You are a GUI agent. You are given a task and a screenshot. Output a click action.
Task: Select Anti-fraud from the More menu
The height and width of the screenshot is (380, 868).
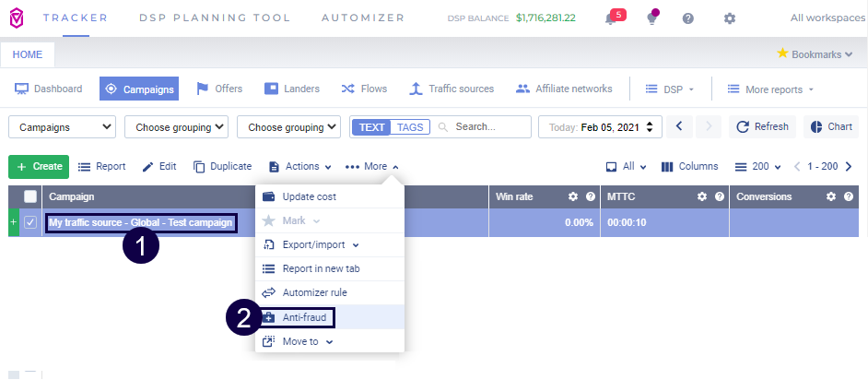[x=302, y=317]
